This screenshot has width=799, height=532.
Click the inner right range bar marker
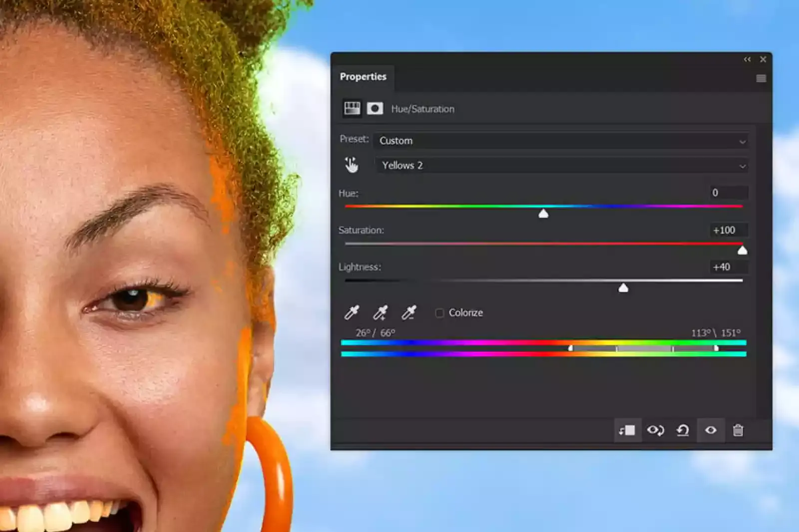[673, 348]
